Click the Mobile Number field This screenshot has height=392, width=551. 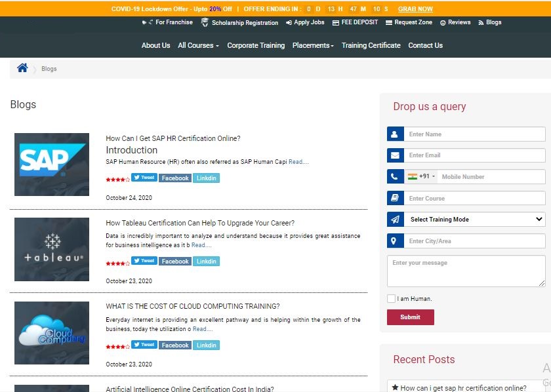491,177
